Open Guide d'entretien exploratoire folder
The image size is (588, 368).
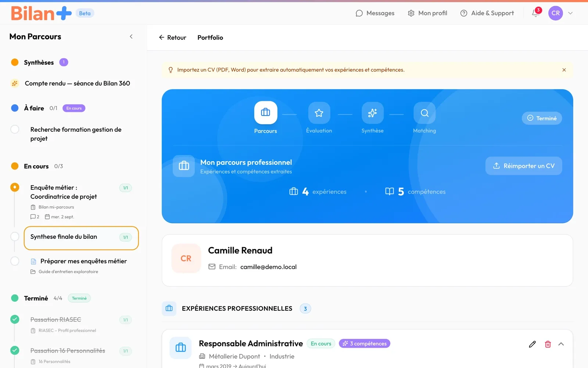click(64, 272)
